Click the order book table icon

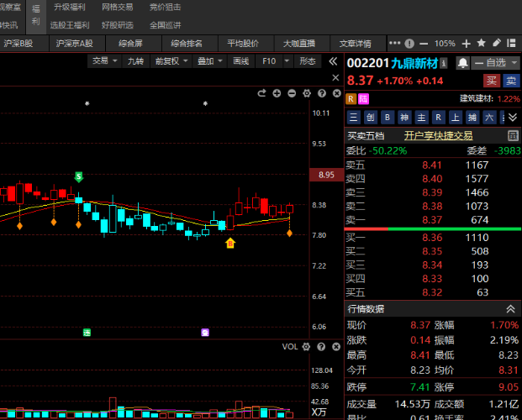(x=513, y=135)
